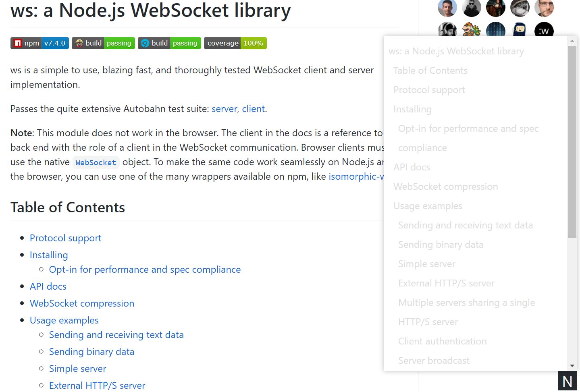580x392 pixels.
Task: Open the "client" Autobahn test suite link
Action: [x=253, y=109]
